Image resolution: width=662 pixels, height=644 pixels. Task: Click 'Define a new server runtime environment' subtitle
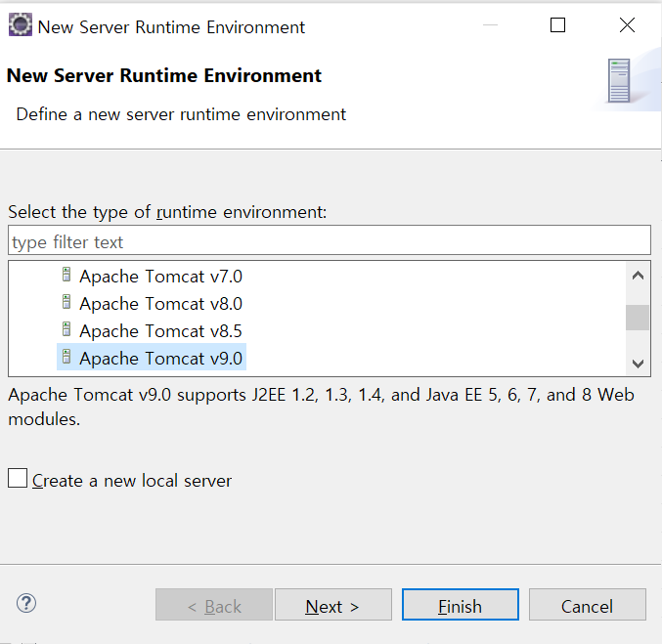(181, 114)
